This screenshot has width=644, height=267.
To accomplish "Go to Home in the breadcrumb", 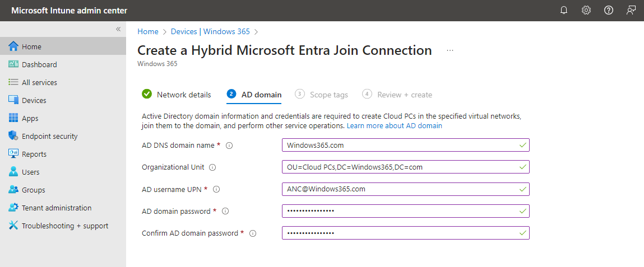I will (148, 31).
